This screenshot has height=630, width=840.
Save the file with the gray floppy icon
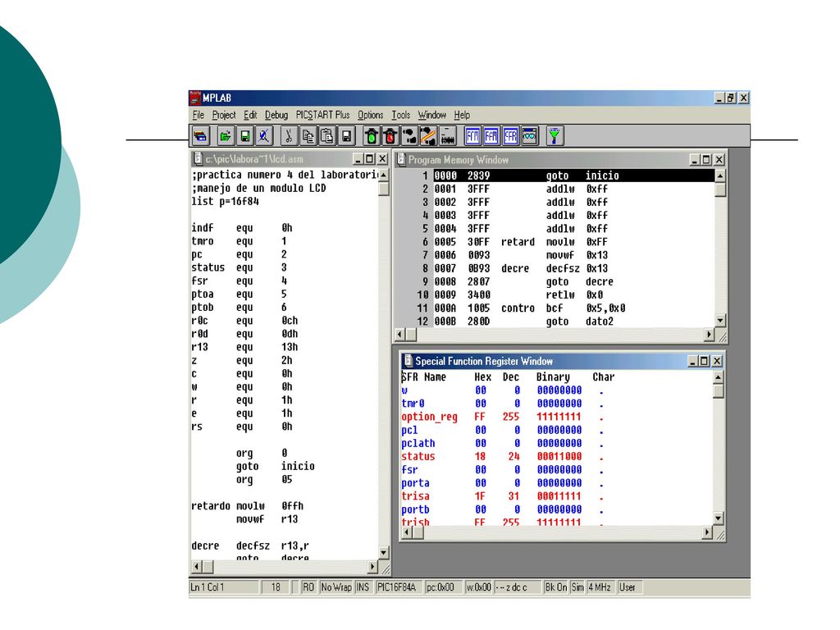(x=347, y=136)
